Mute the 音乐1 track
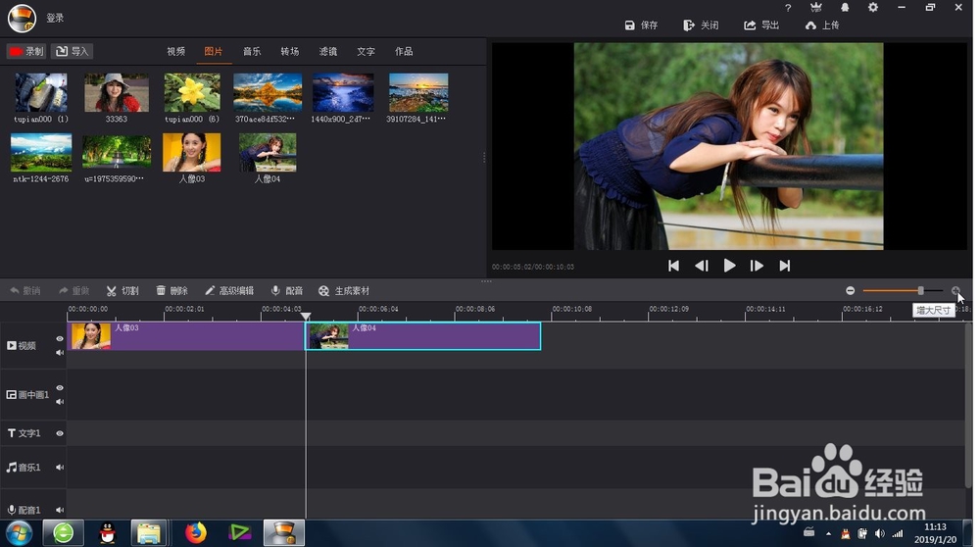 point(60,467)
